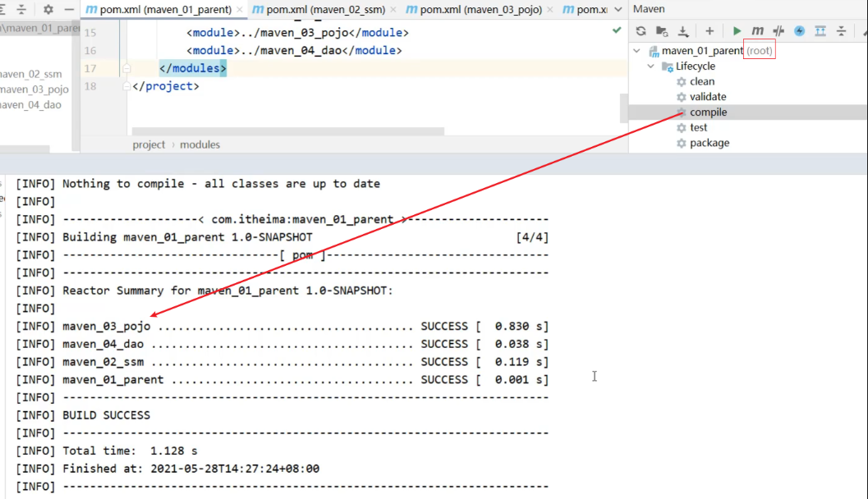Toggle Skip Tests mode lightning icon
The width and height of the screenshot is (868, 499).
(x=799, y=31)
